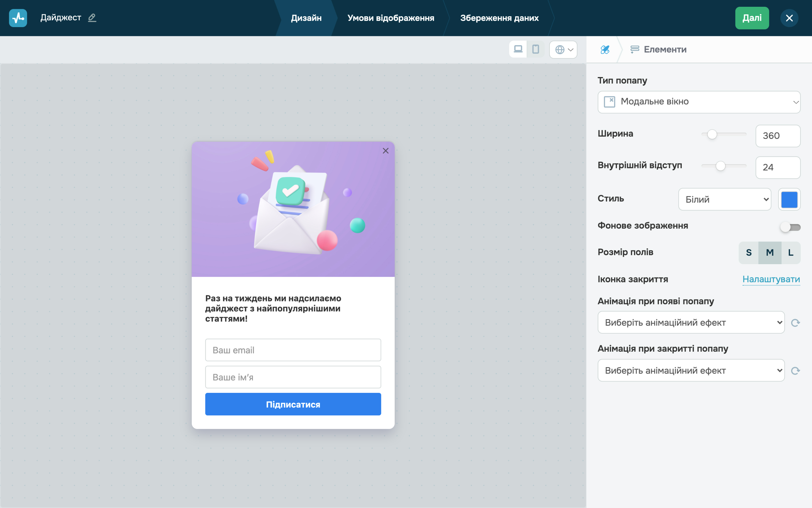Open the design brush settings icon
This screenshot has height=508, width=812.
pos(605,50)
